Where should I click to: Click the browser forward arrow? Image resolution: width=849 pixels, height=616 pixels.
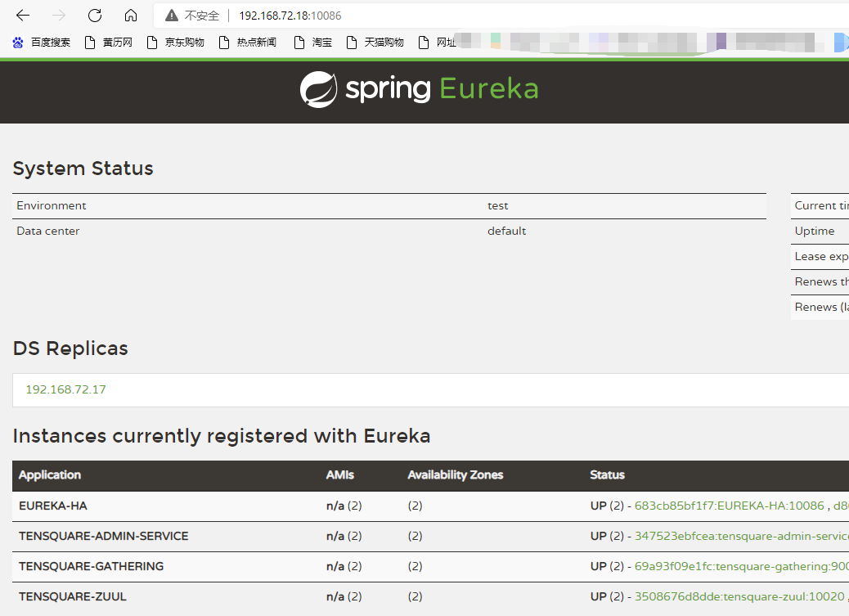59,16
